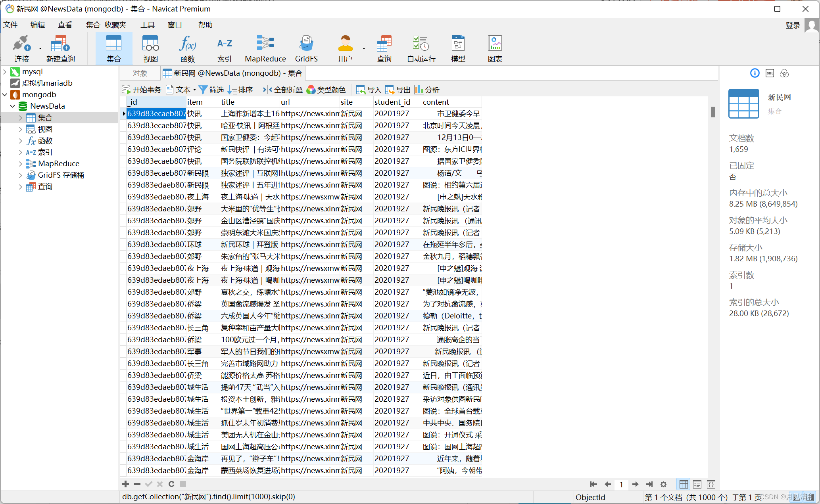Open the 视图 view toolbar icon
The image size is (820, 504).
(x=150, y=48)
